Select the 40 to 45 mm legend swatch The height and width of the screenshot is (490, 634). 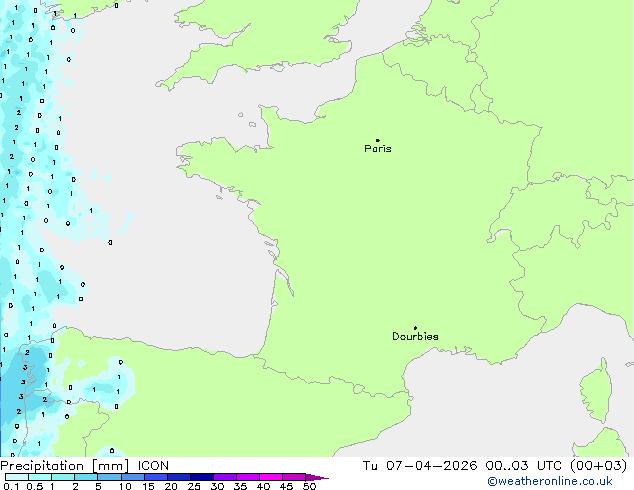271,477
